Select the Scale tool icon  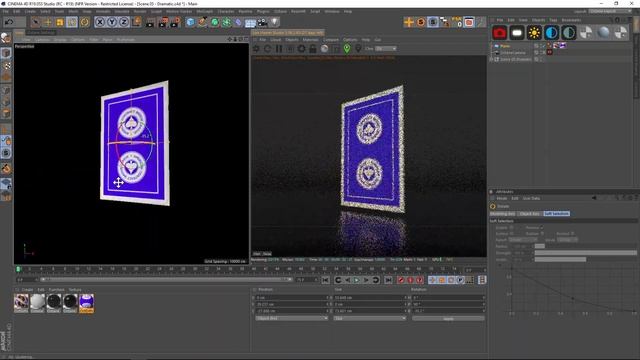pos(60,22)
